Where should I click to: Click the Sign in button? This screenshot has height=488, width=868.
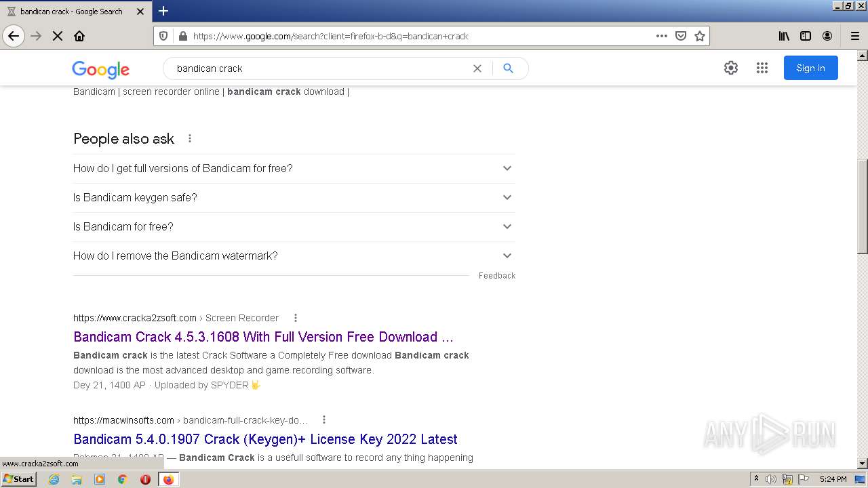coord(811,68)
